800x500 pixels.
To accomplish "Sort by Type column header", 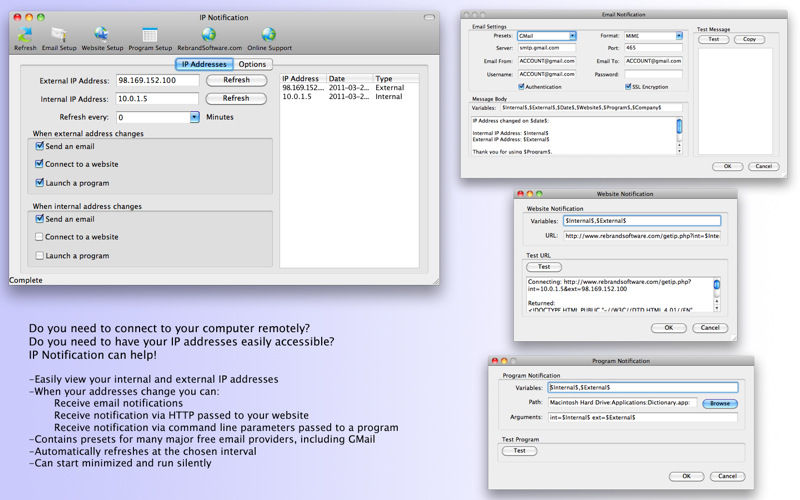I will click(396, 79).
